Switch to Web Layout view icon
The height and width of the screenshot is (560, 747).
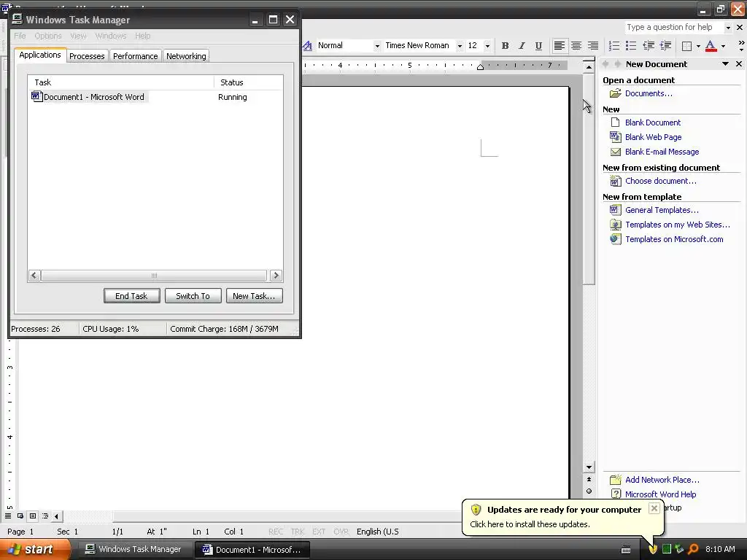(20, 516)
